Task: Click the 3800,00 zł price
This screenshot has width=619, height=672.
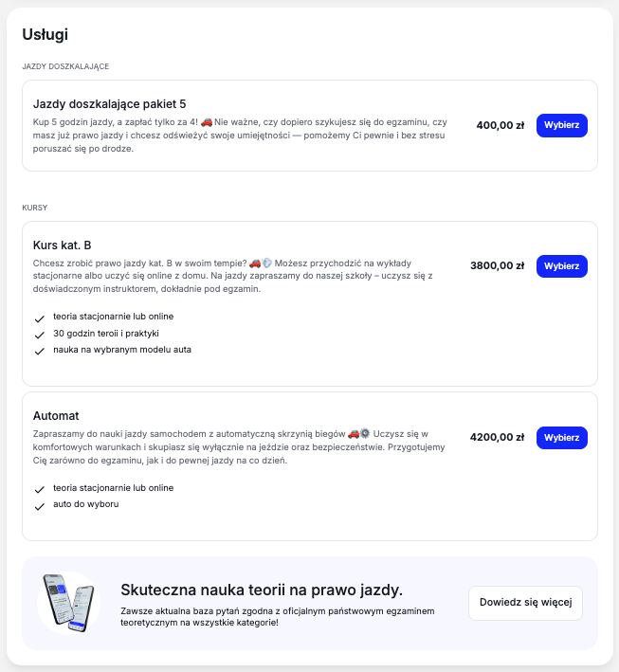Action: 497,266
